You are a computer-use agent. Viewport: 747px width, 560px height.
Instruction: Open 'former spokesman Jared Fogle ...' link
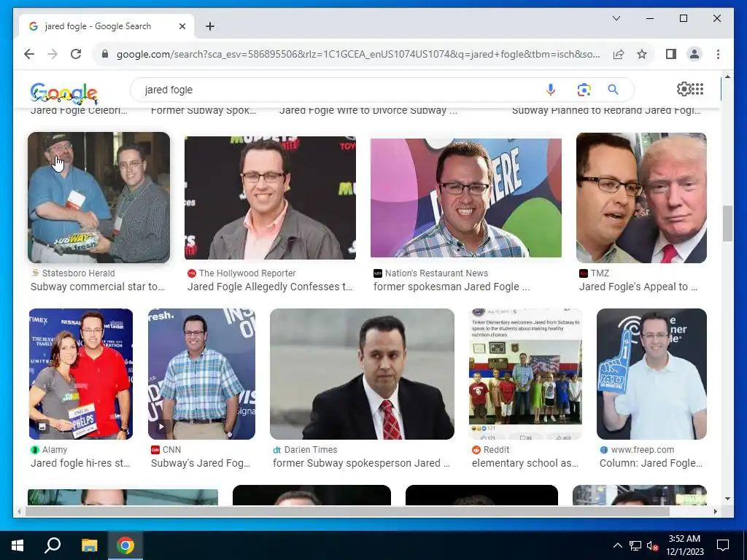tap(451, 287)
